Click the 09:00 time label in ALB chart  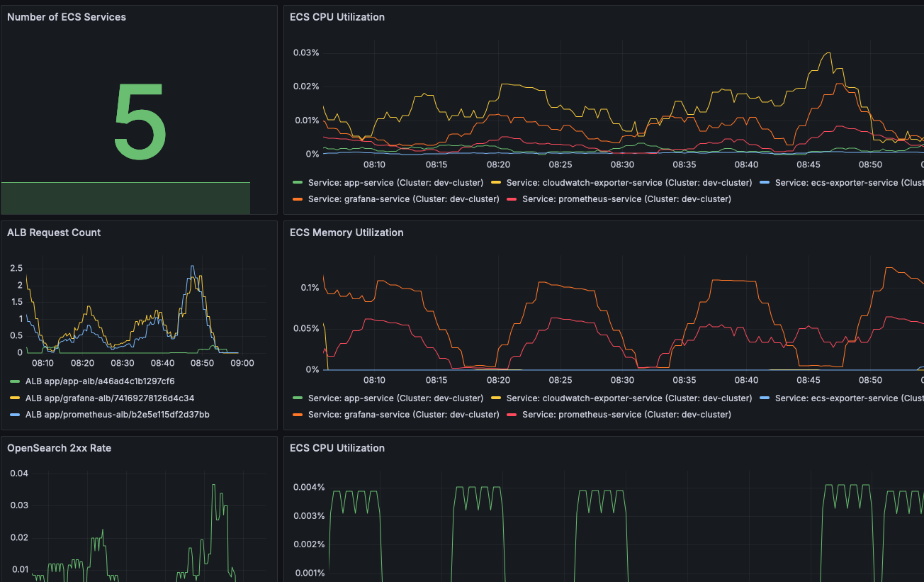click(242, 363)
